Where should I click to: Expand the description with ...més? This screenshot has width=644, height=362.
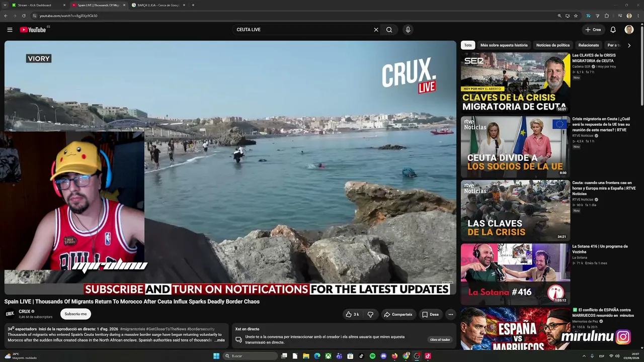click(219, 340)
